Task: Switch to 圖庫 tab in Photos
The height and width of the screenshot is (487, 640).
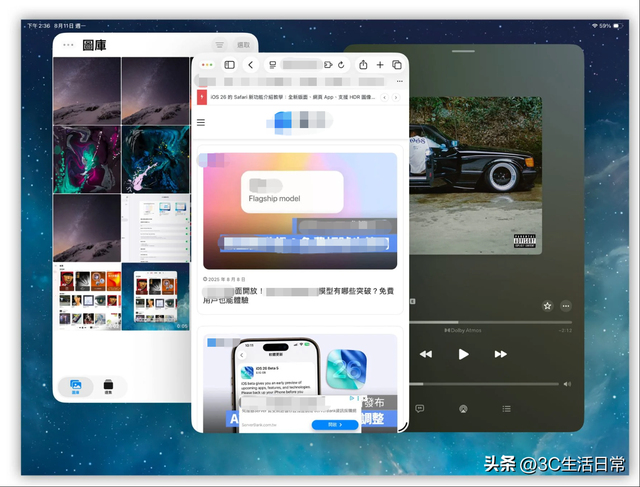Action: point(76,386)
